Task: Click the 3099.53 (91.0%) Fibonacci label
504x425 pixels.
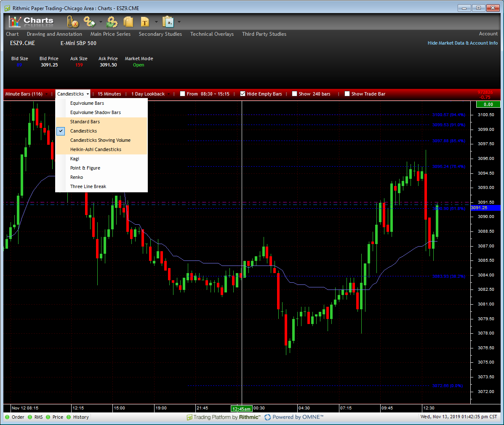Action: (448, 125)
